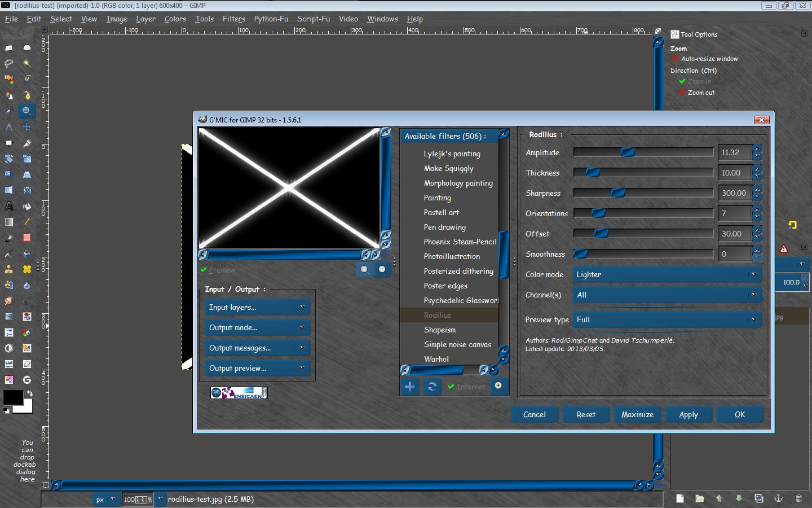
Task: Zoom out the G'MIC preview
Action: point(364,269)
